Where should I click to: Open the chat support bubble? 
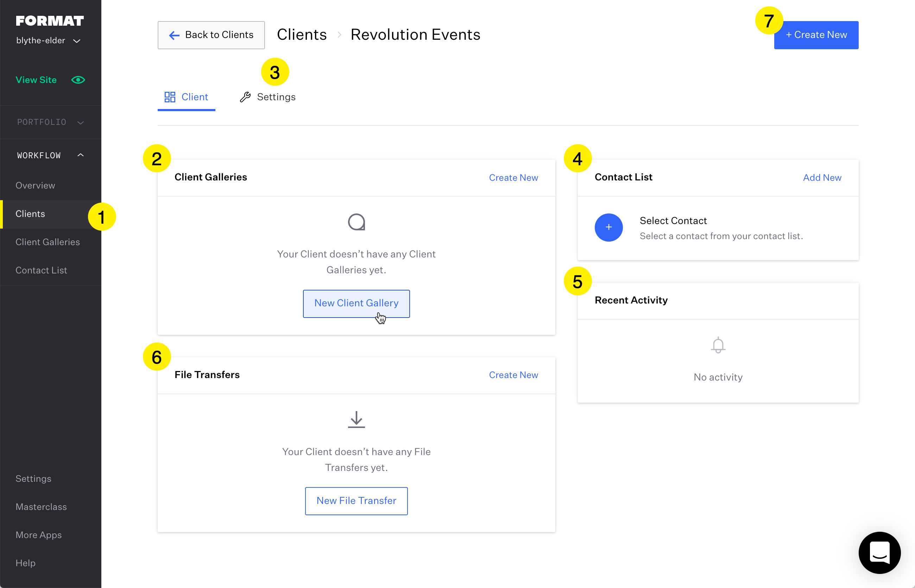click(879, 552)
